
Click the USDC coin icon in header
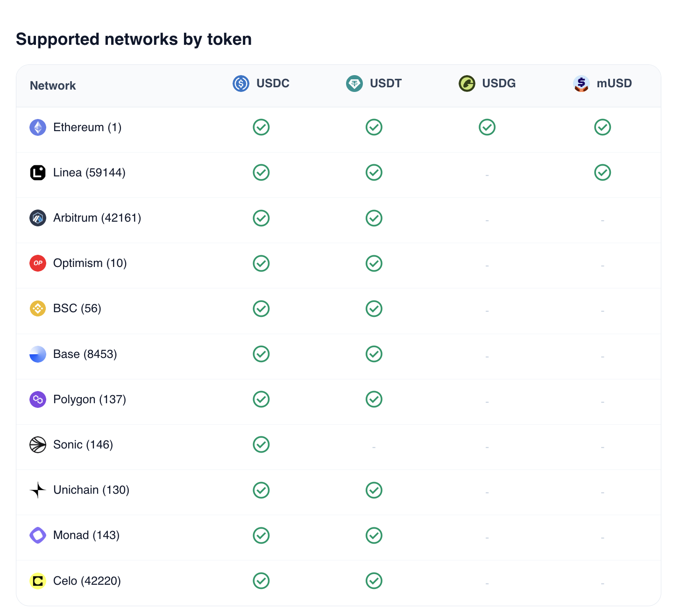(241, 84)
